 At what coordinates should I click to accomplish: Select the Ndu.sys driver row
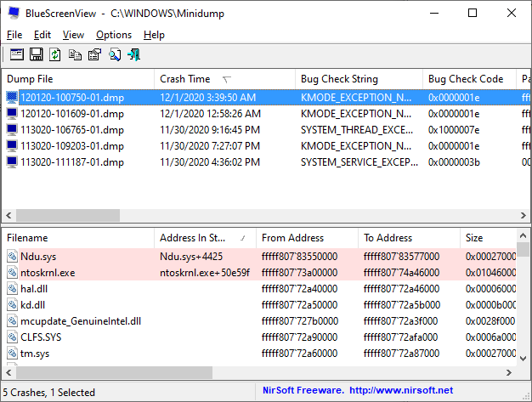[259, 257]
